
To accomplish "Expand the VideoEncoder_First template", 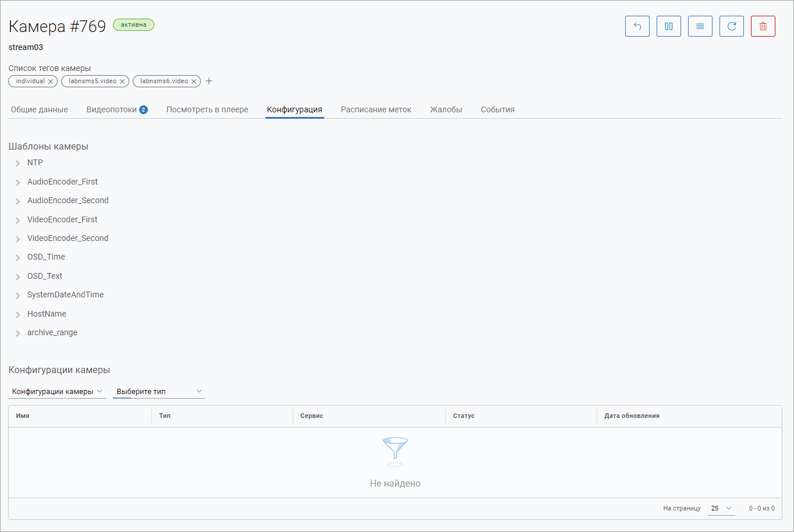I will click(x=18, y=220).
